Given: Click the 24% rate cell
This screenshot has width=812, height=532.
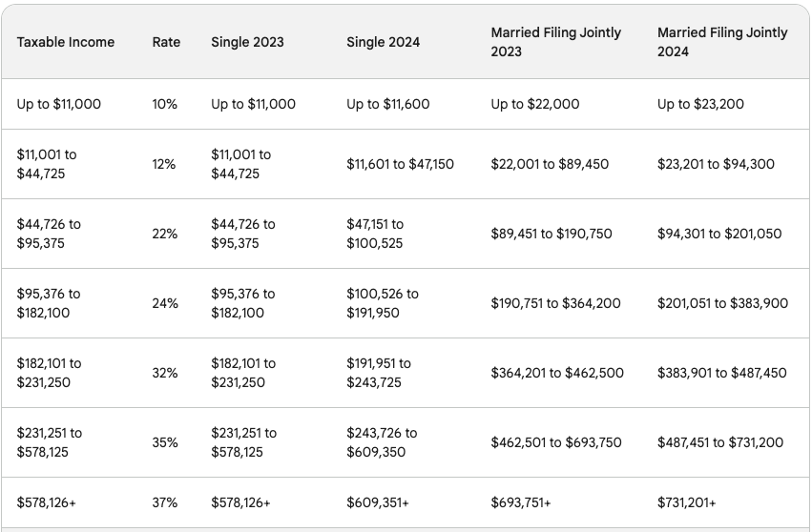Looking at the screenshot, I should (x=165, y=303).
